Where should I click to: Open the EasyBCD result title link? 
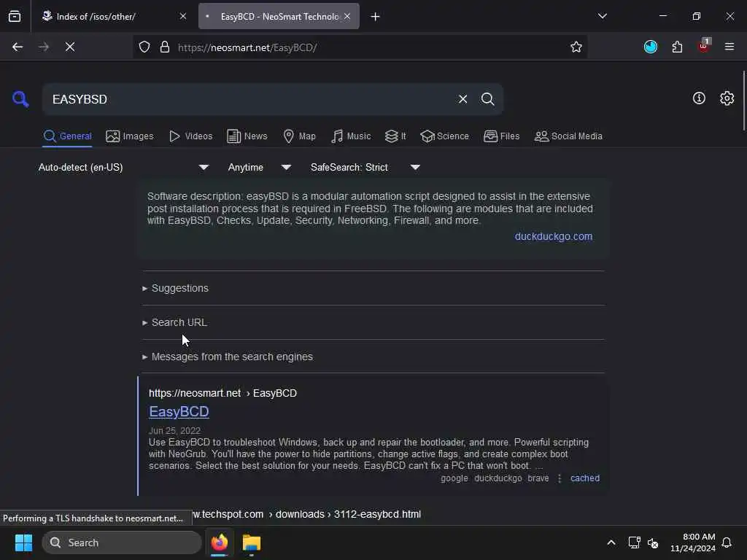tap(179, 411)
